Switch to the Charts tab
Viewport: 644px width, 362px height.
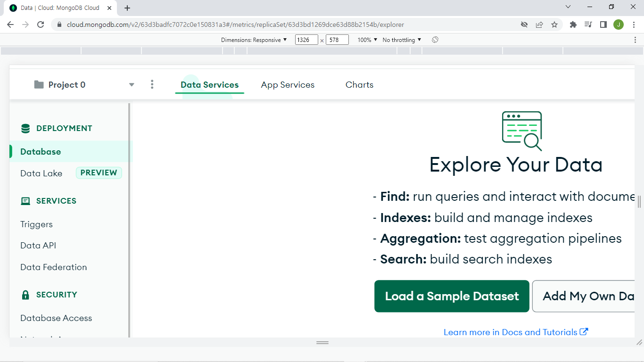click(x=359, y=85)
